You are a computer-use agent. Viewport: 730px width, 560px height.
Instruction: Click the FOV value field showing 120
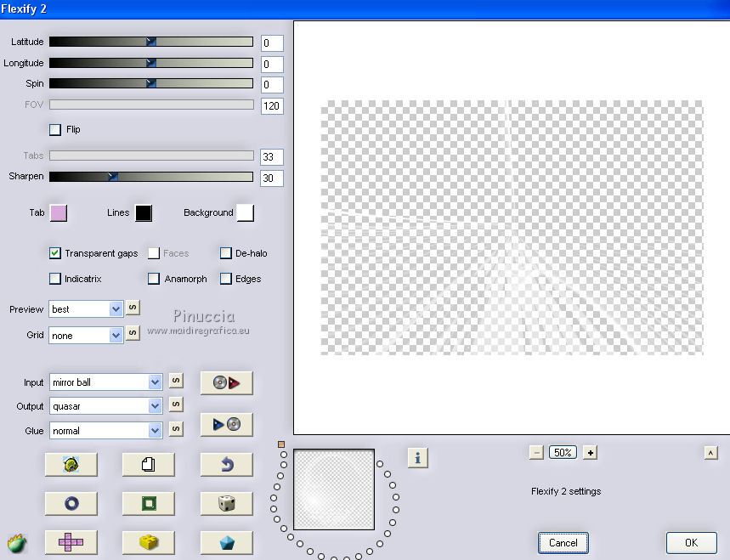pyautogui.click(x=272, y=105)
